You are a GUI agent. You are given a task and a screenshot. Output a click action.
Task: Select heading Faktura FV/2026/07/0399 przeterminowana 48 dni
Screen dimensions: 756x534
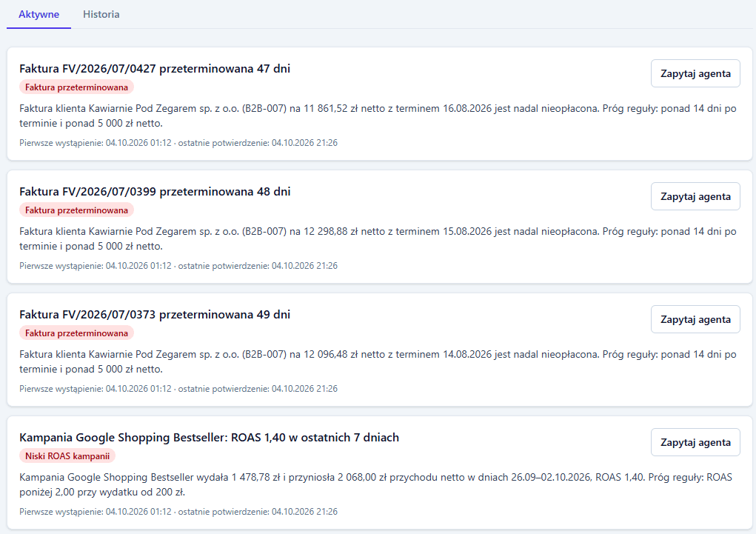[x=155, y=192]
